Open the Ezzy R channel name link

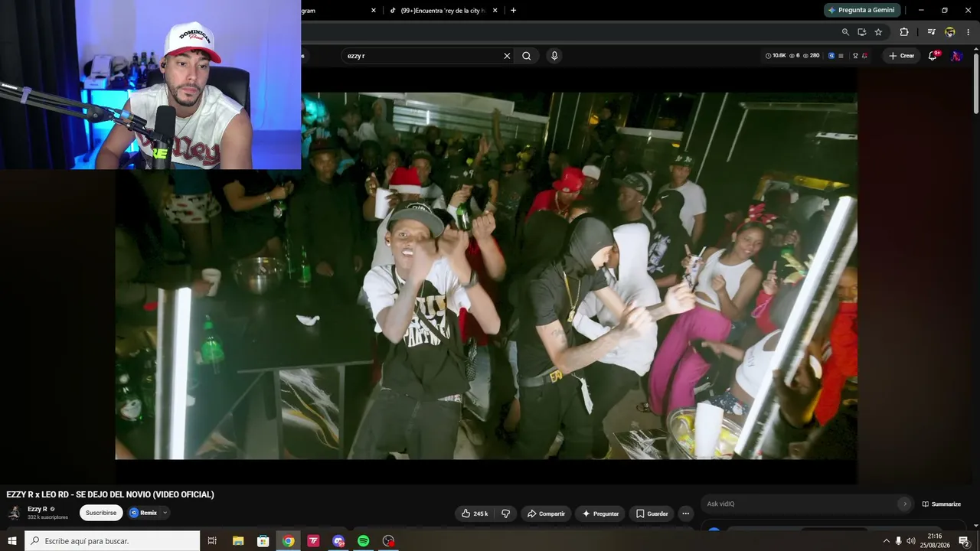[38, 509]
